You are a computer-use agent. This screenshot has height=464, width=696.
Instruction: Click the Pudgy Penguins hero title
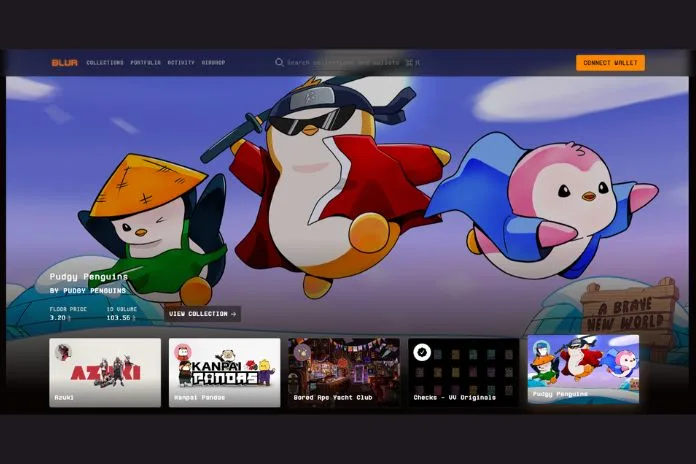point(89,277)
